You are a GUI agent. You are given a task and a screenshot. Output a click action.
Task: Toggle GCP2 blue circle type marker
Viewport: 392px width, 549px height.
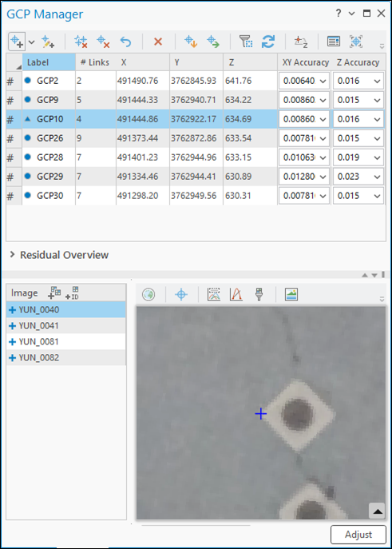(x=28, y=81)
